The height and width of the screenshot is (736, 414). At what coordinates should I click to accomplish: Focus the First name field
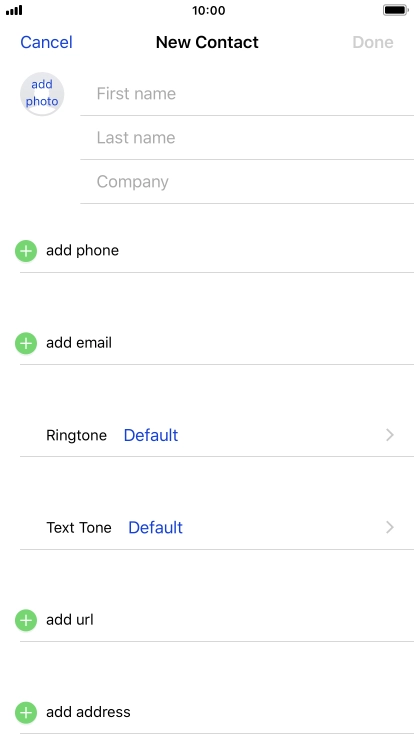click(x=247, y=93)
